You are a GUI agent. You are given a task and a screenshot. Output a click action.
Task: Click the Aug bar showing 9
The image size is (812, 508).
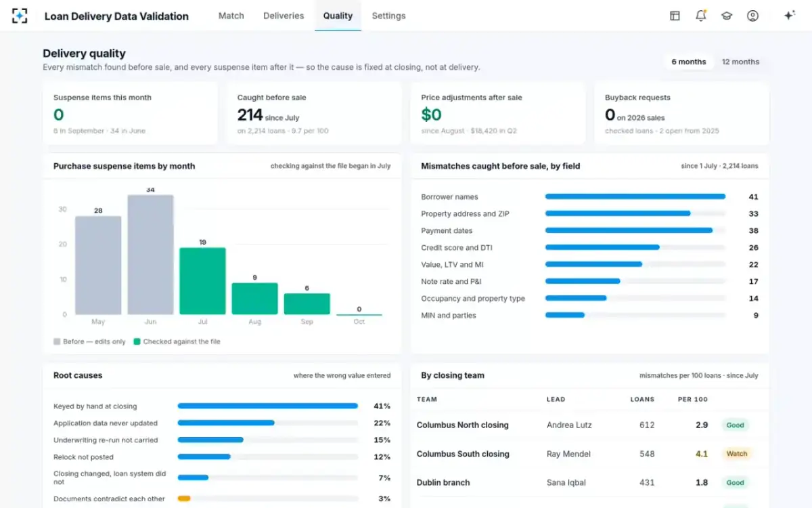pos(254,299)
